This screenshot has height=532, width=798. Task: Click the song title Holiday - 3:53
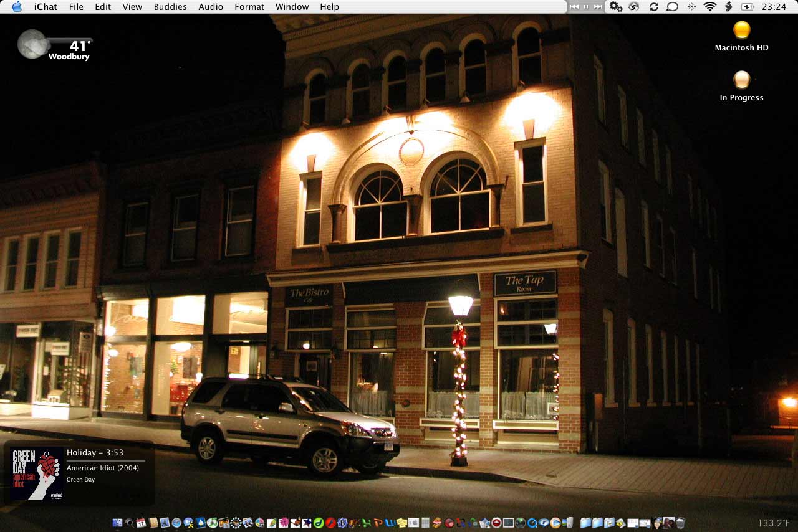[x=95, y=453]
